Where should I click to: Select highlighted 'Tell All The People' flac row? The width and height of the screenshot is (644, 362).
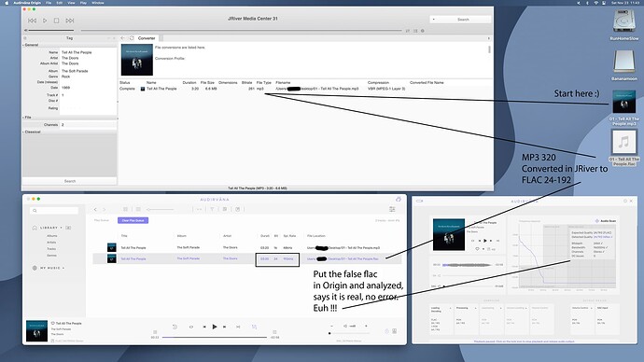click(246, 258)
